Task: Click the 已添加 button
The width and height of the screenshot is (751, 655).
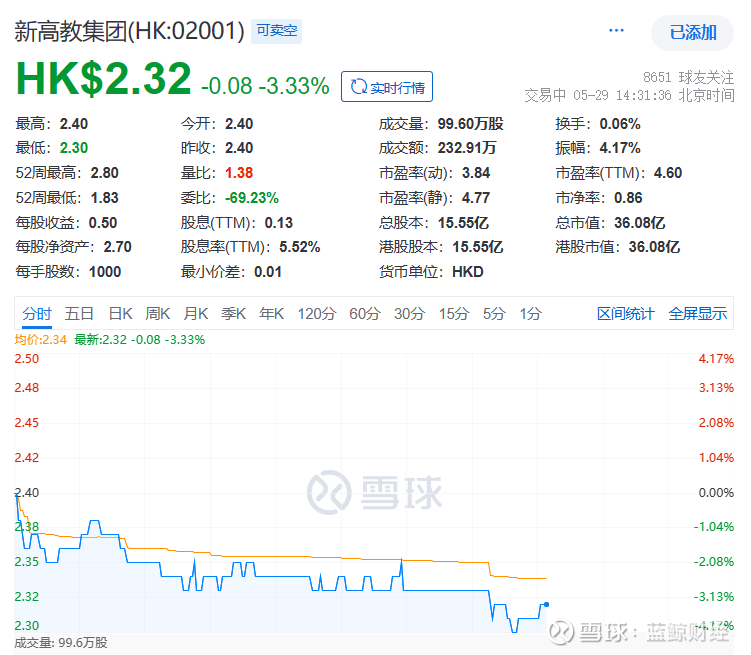Action: tap(692, 33)
